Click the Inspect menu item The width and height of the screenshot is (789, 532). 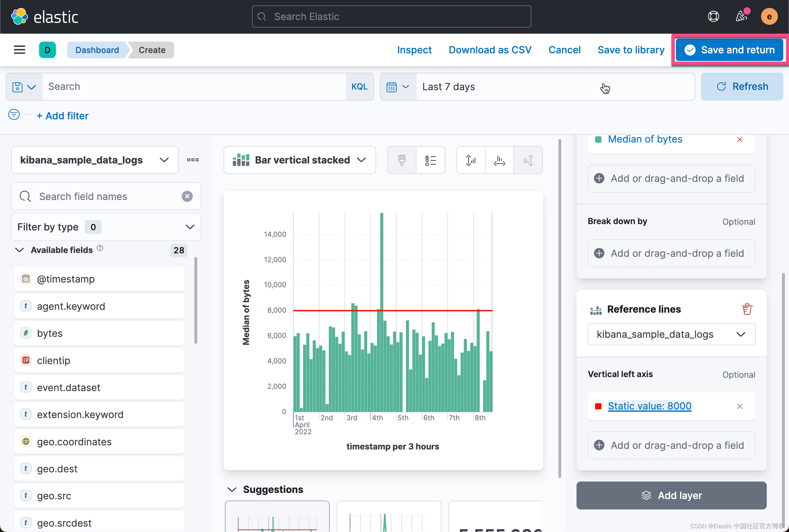[414, 50]
